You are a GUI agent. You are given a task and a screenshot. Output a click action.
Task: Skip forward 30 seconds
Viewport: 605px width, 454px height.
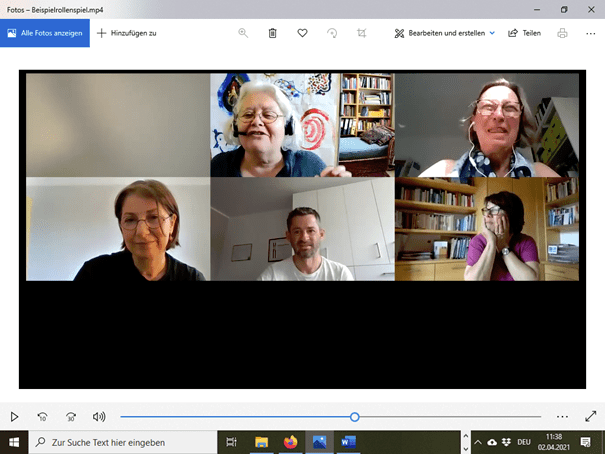click(x=71, y=416)
